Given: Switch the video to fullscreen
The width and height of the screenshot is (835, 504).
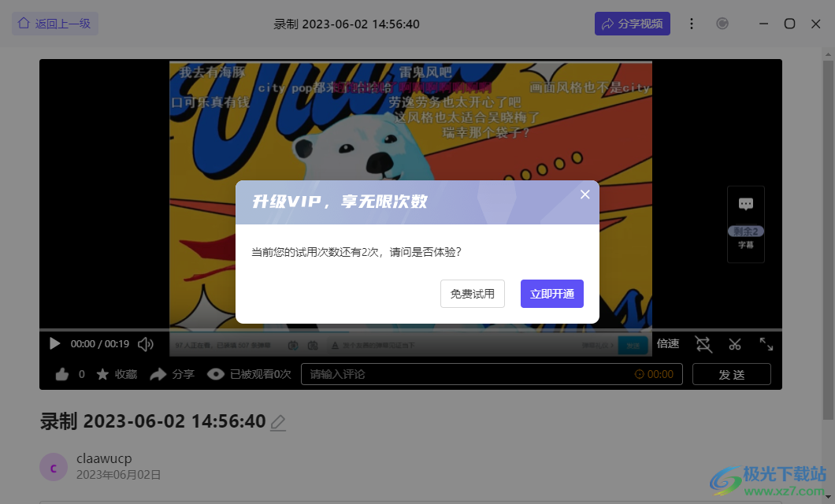Looking at the screenshot, I should (x=766, y=344).
